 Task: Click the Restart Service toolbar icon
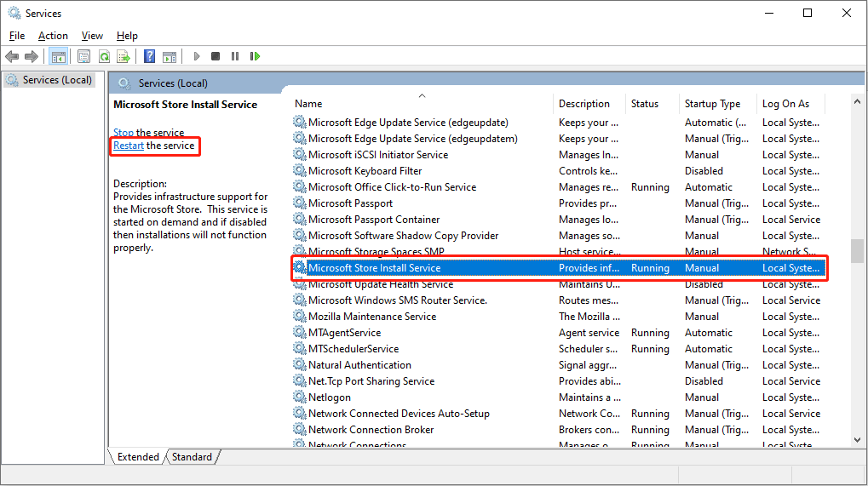(256, 56)
